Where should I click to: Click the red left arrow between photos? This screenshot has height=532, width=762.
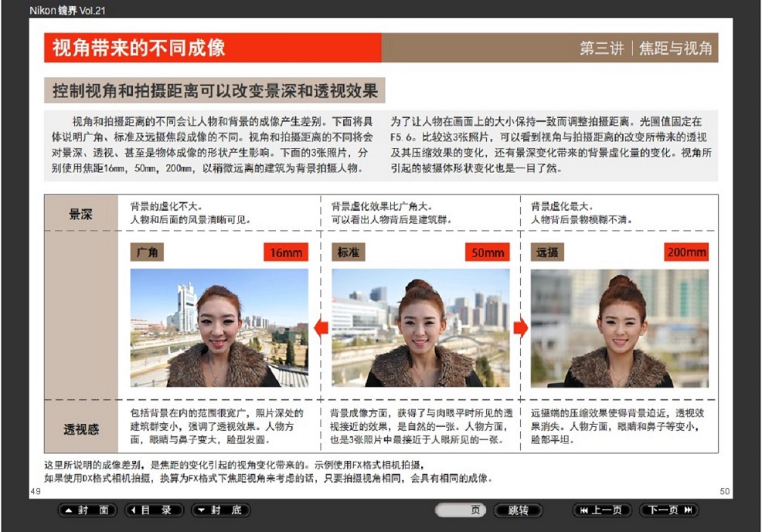tap(321, 327)
